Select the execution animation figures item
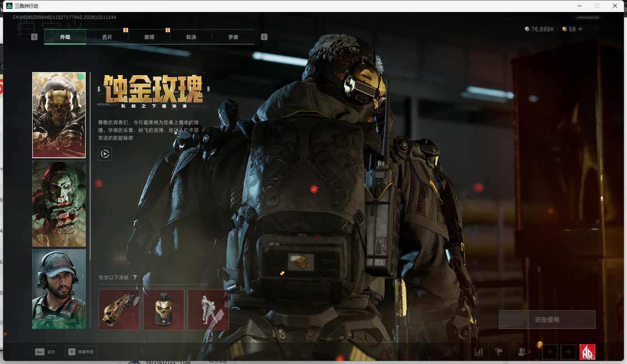This screenshot has width=627, height=364. tap(208, 309)
